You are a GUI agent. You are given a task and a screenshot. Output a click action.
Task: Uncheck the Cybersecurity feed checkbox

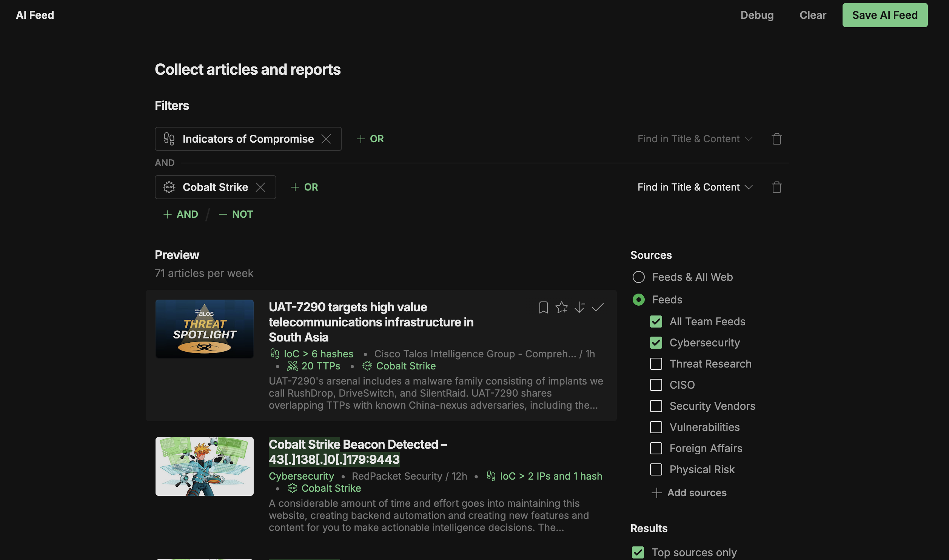[656, 343]
